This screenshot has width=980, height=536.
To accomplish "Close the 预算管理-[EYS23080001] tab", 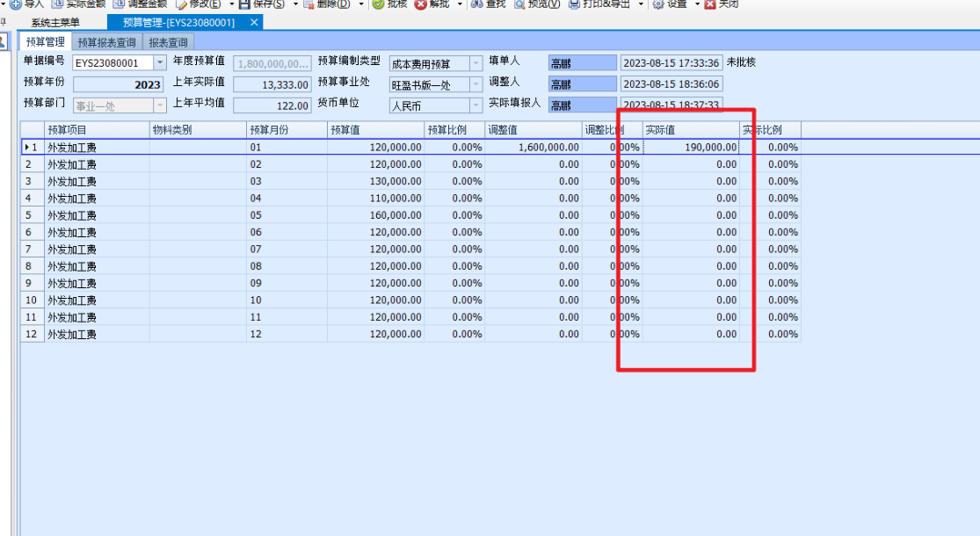I will tap(254, 23).
